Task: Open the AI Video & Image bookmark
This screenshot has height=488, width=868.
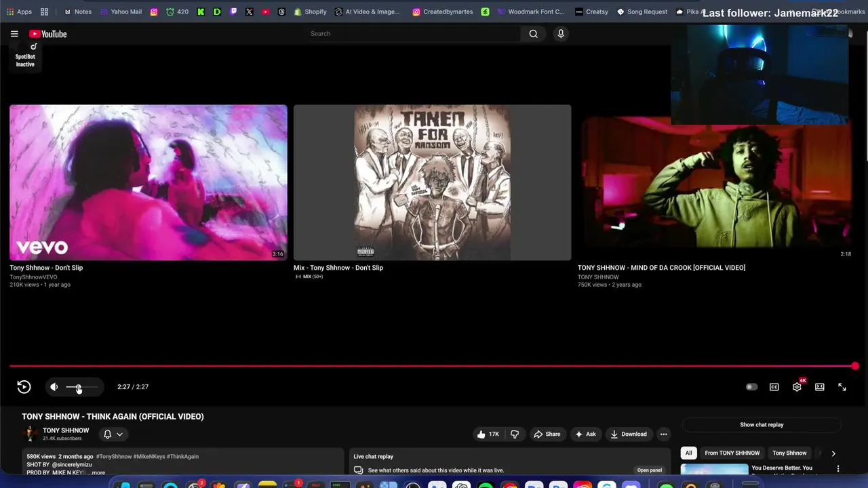Action: tap(368, 12)
